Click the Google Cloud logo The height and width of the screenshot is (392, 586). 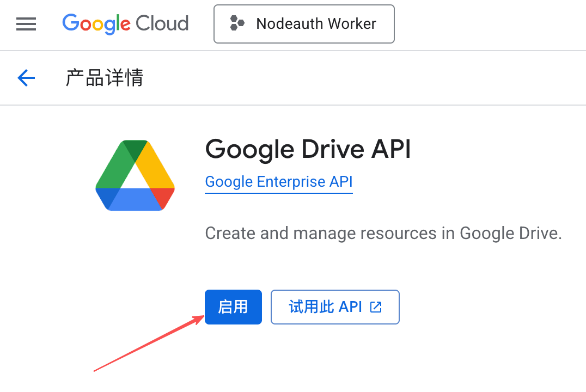pyautogui.click(x=125, y=24)
